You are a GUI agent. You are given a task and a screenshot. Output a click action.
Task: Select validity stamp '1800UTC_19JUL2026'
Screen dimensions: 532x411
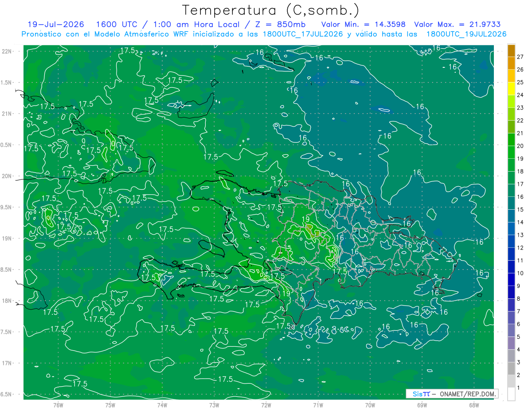[x=466, y=34]
